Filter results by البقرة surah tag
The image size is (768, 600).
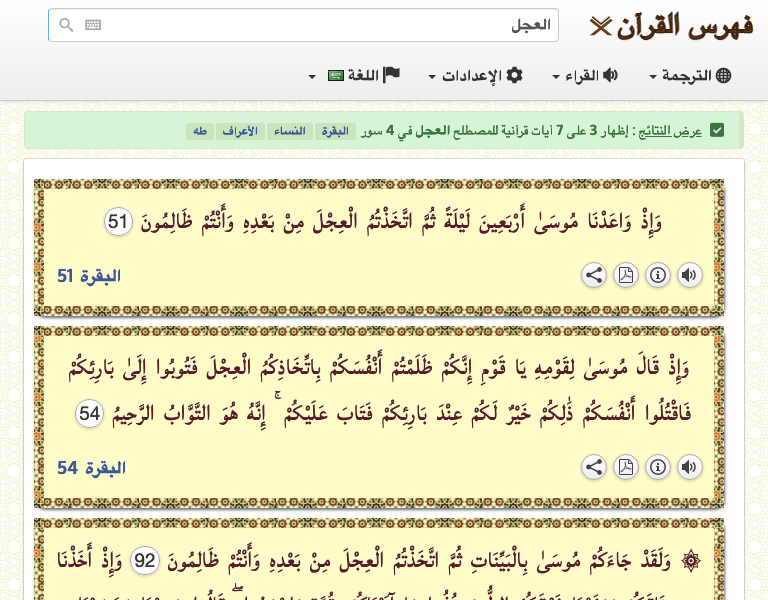coord(335,131)
